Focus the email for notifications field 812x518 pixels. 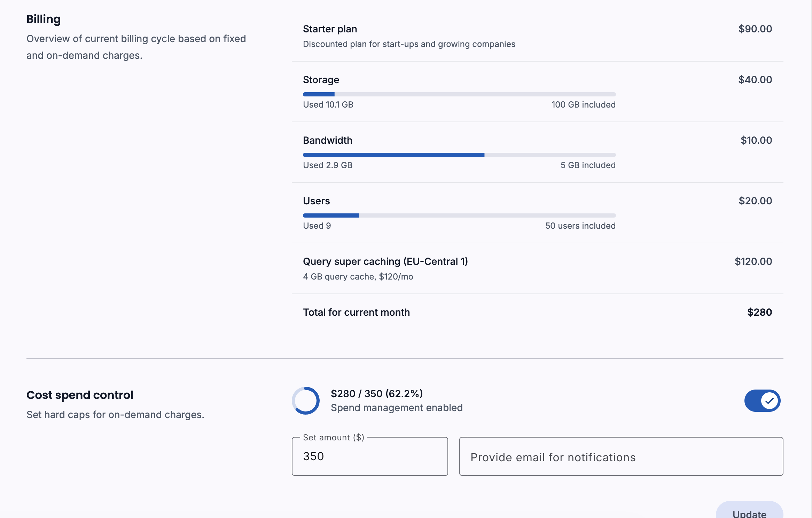(621, 457)
